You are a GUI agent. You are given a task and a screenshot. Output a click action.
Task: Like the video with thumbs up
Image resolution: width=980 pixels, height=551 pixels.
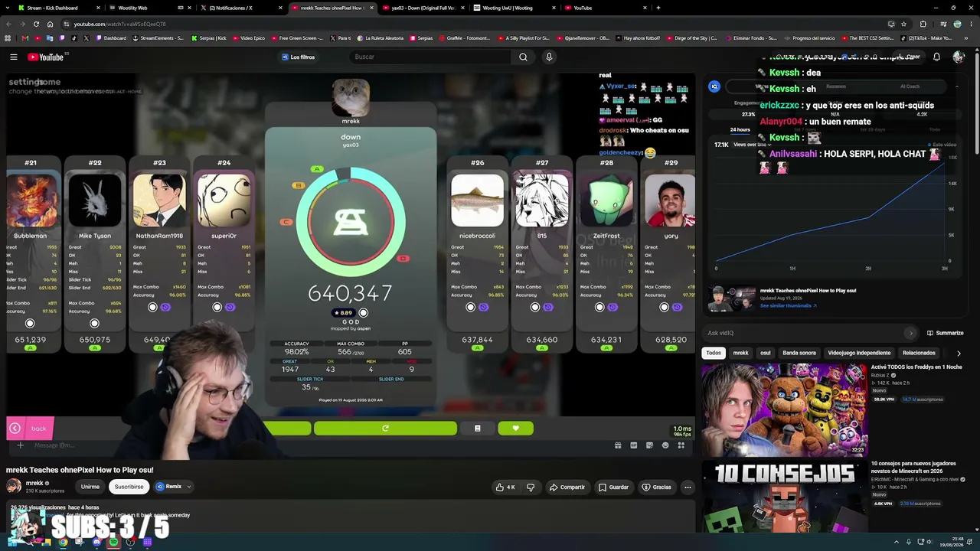[505, 487]
